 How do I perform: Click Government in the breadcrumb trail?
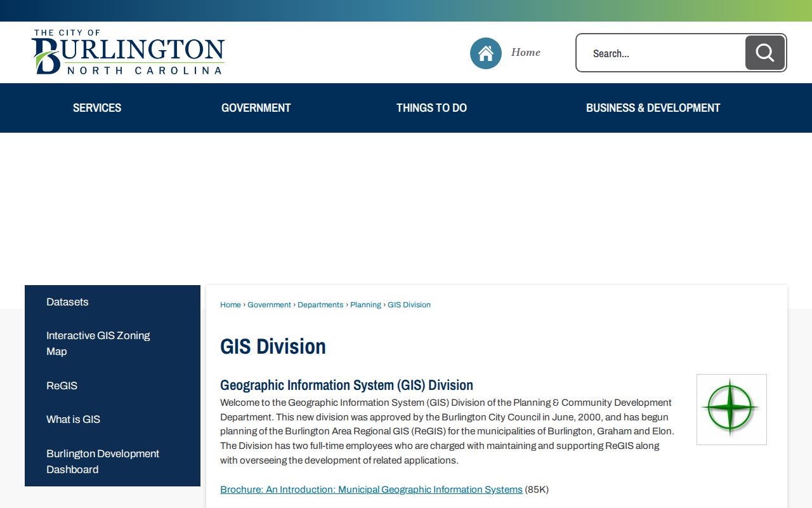point(269,305)
